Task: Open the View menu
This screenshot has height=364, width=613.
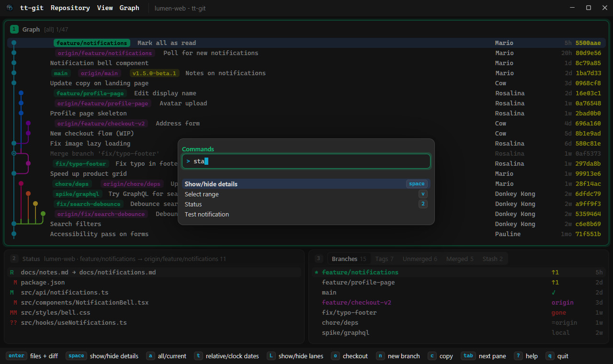Action: coord(105,8)
